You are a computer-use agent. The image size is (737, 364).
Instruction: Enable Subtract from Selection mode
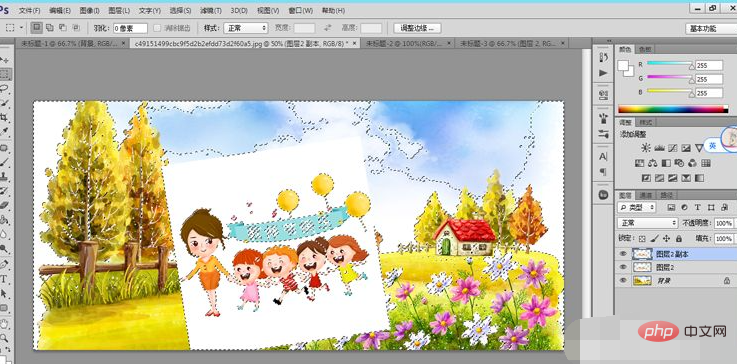pyautogui.click(x=63, y=28)
